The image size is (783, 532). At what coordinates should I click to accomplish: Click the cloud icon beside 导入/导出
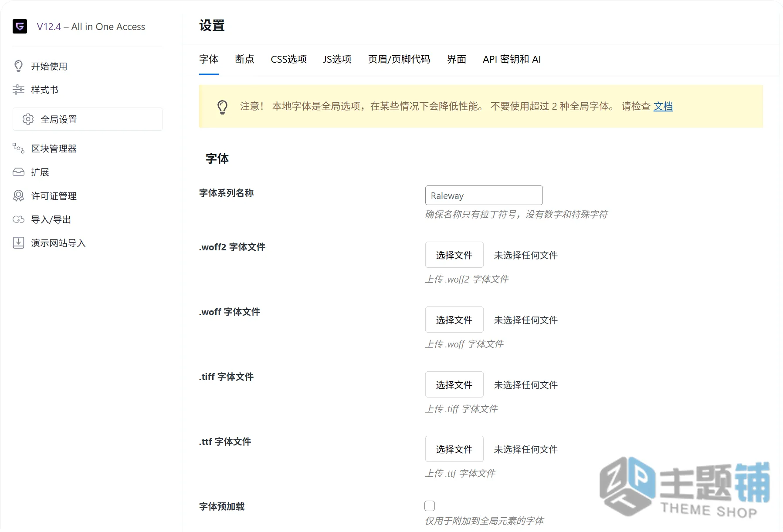point(18,219)
